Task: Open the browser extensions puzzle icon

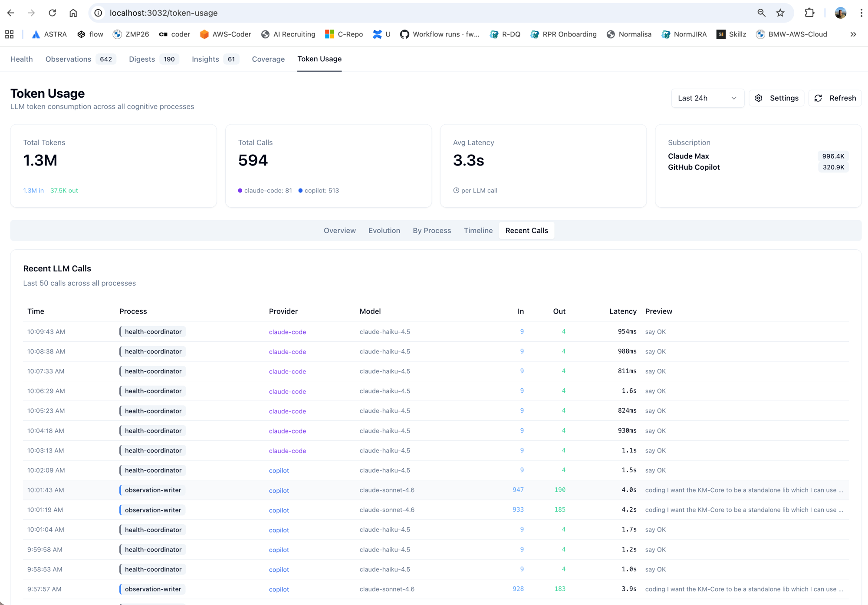Action: click(x=809, y=13)
